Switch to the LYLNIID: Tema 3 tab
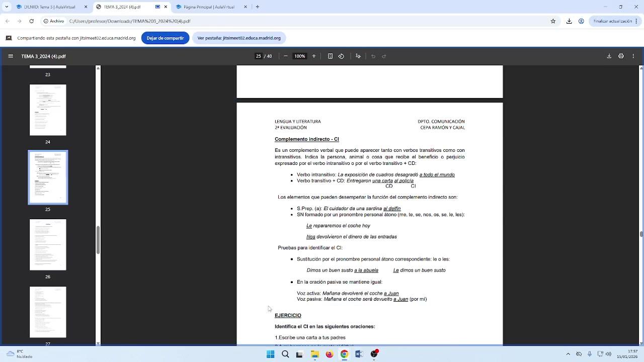 [52, 7]
